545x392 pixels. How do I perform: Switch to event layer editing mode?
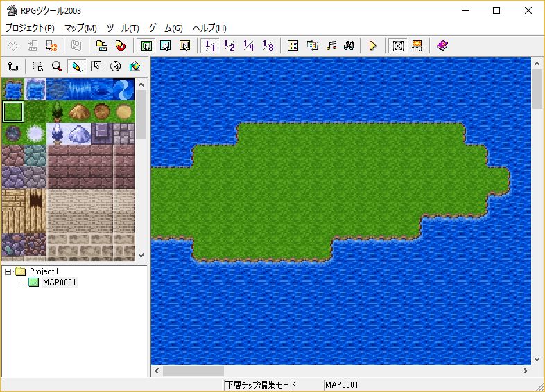pos(184,46)
